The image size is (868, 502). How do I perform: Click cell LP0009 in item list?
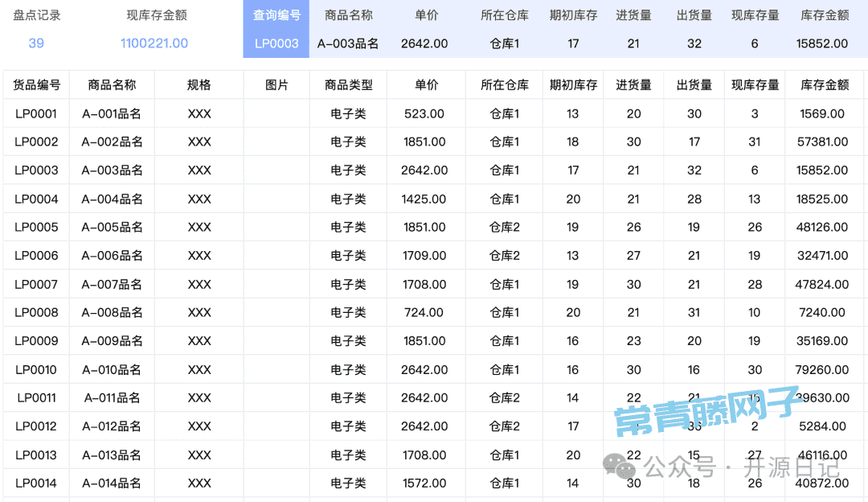tap(36, 341)
